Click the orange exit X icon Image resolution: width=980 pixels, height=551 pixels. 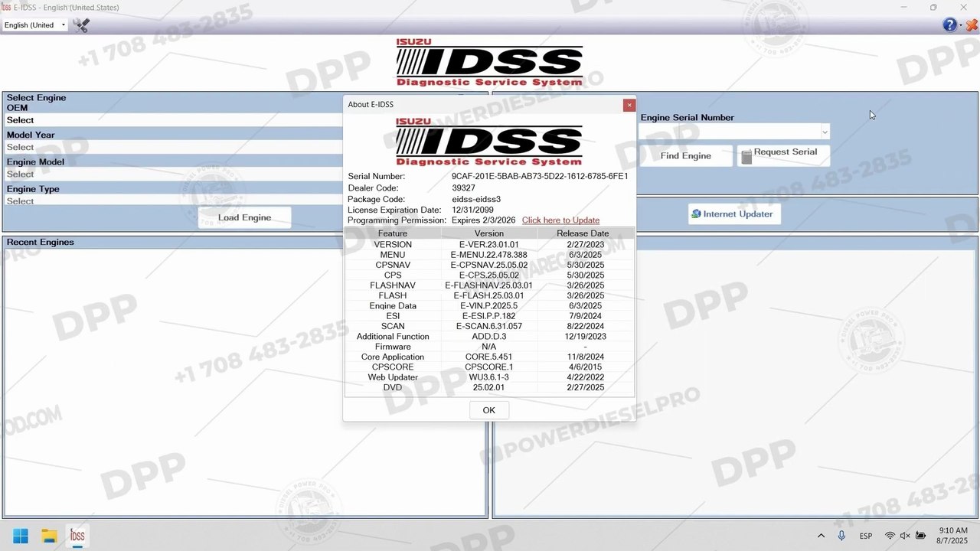tap(971, 24)
